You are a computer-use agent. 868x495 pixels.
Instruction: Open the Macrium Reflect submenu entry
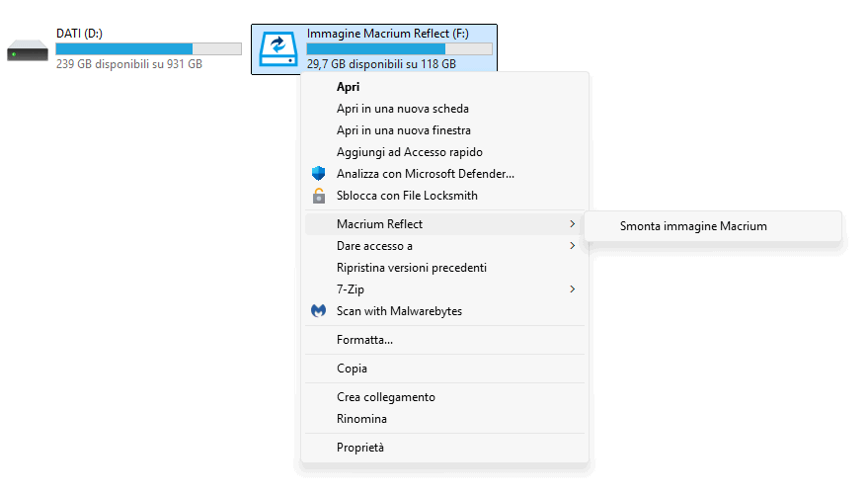(x=444, y=223)
